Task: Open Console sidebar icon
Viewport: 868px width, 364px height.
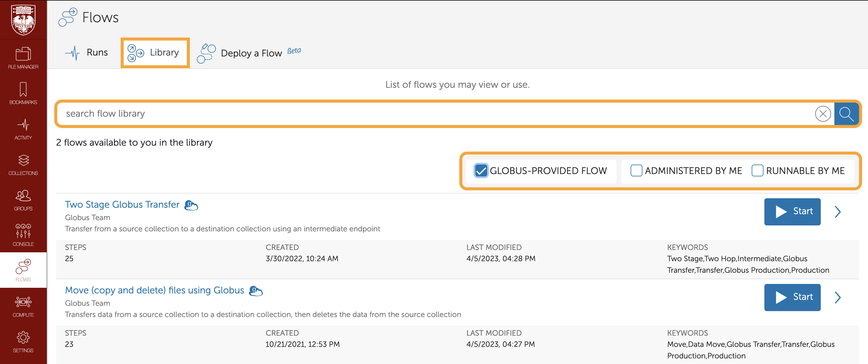Action: (x=23, y=235)
